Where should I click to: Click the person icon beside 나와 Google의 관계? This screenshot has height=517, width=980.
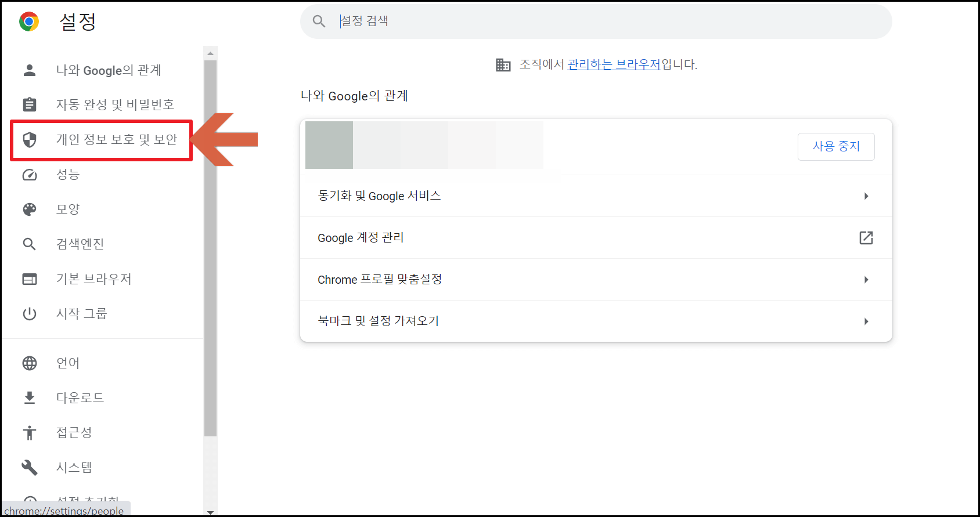pyautogui.click(x=30, y=70)
